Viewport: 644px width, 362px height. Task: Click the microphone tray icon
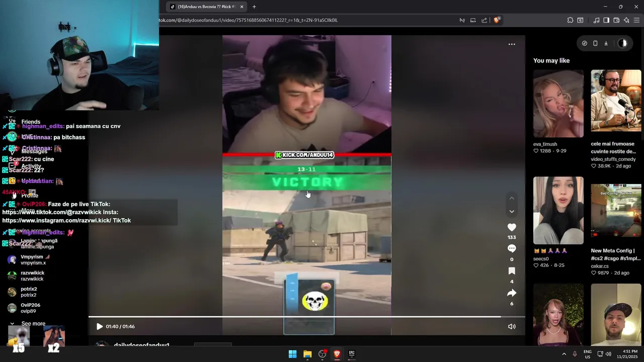tap(575, 354)
